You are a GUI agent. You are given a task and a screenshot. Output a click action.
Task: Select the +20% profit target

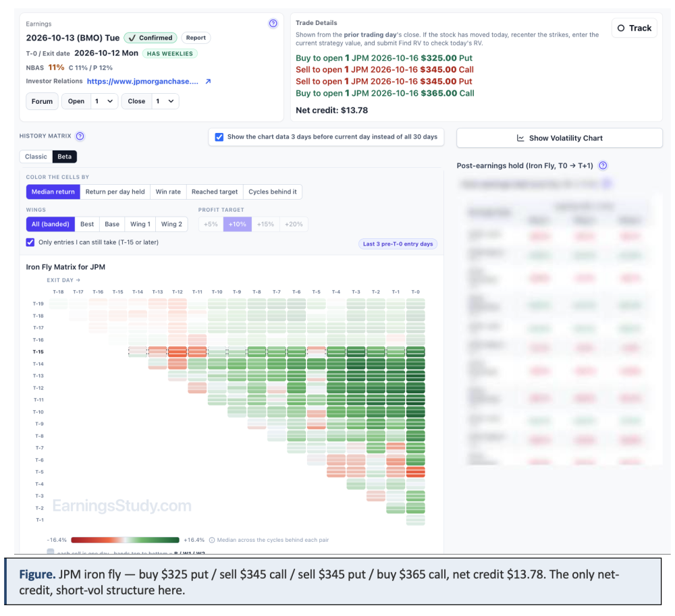click(x=294, y=224)
